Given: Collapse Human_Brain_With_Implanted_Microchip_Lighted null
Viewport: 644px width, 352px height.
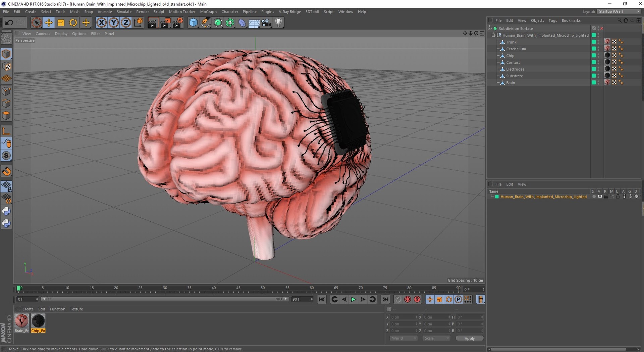Looking at the screenshot, I should [493, 35].
